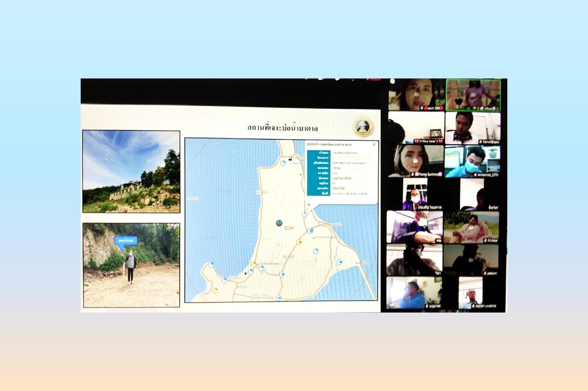Click the muted mic icon on pakorn's tile
The width and height of the screenshot is (588, 391).
pos(485,273)
